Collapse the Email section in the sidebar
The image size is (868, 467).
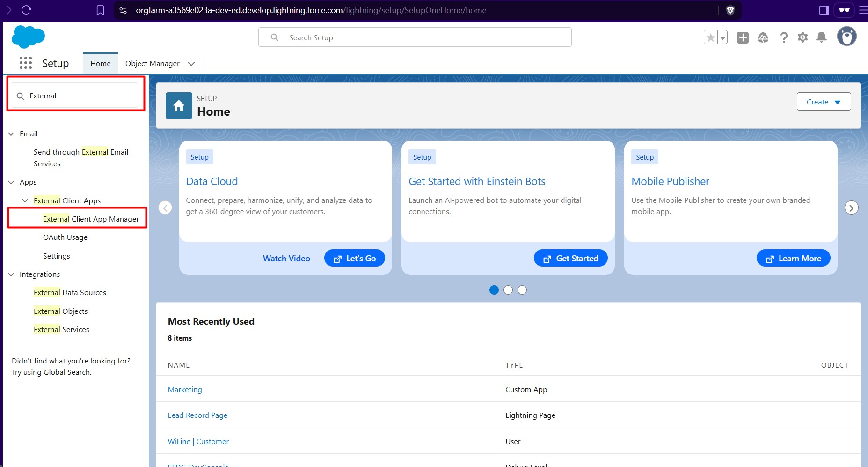(x=11, y=133)
